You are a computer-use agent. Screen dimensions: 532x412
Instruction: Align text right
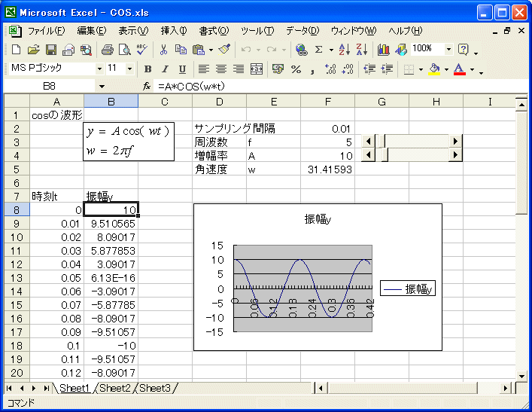tap(239, 69)
